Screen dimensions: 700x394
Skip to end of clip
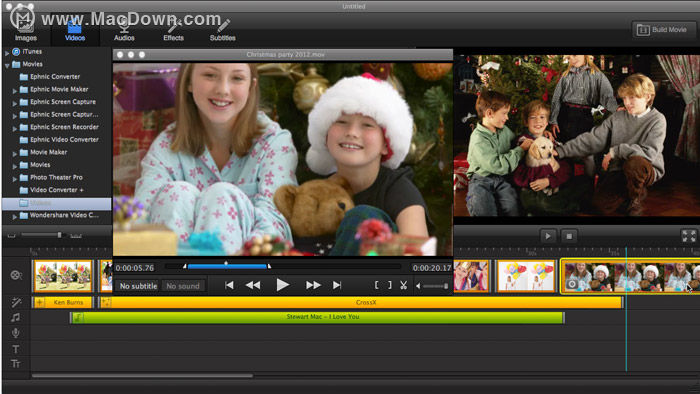337,285
